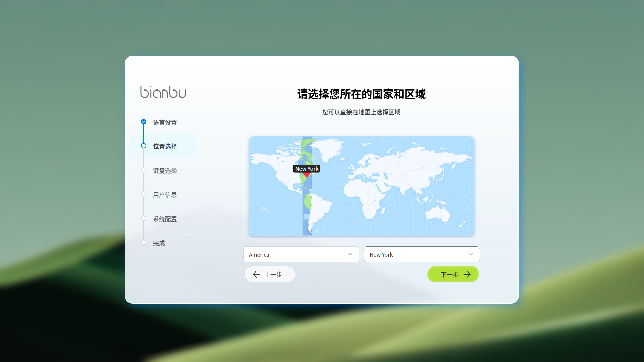Select the 完成 step circle

click(x=144, y=242)
